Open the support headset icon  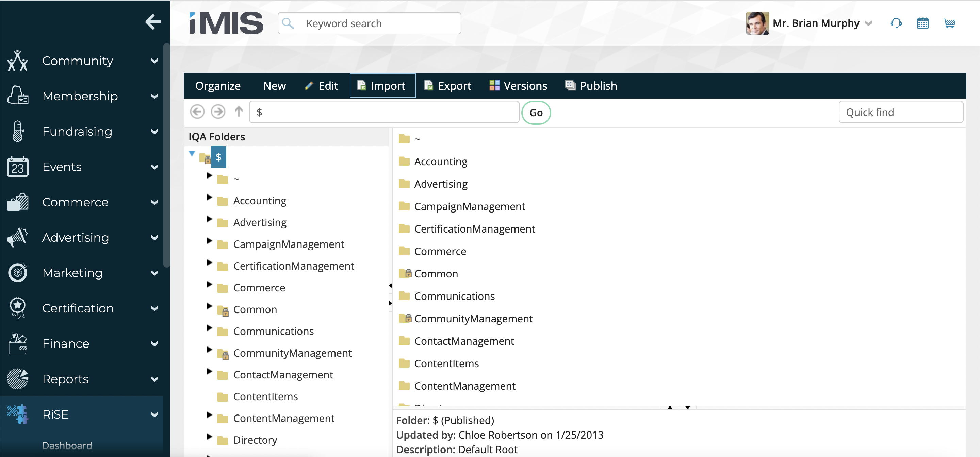tap(896, 23)
